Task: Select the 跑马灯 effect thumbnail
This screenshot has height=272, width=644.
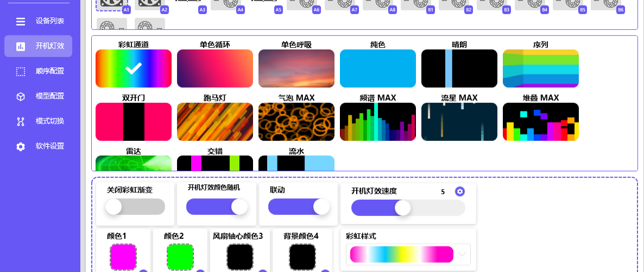Action: pyautogui.click(x=215, y=122)
